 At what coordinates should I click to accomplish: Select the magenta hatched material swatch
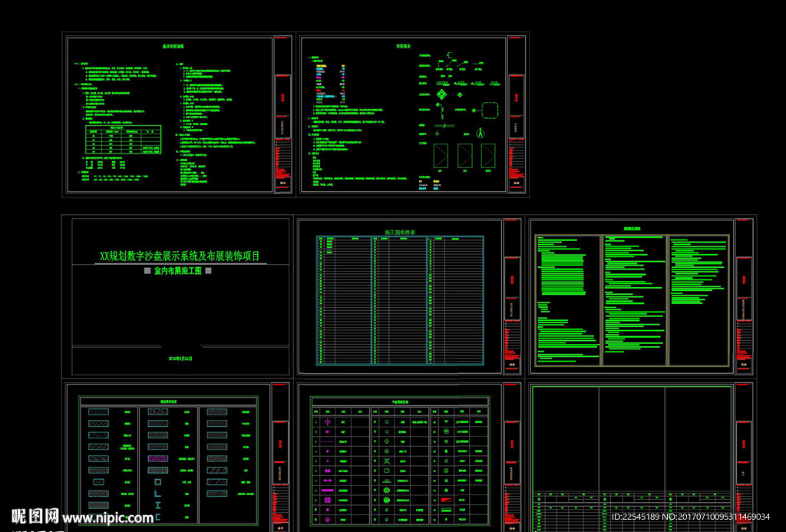point(158,459)
